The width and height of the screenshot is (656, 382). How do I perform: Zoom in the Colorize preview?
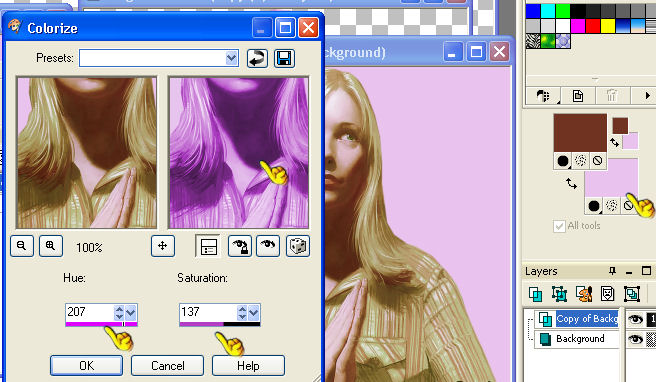51,246
